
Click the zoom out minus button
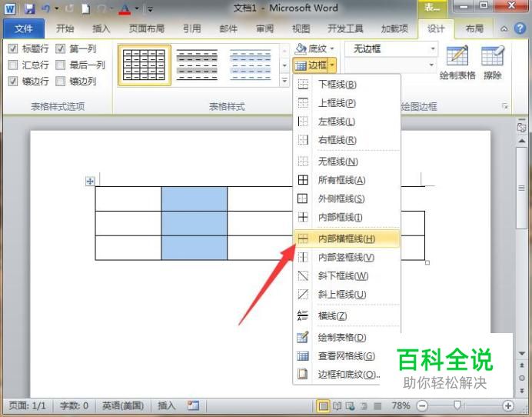tap(422, 405)
